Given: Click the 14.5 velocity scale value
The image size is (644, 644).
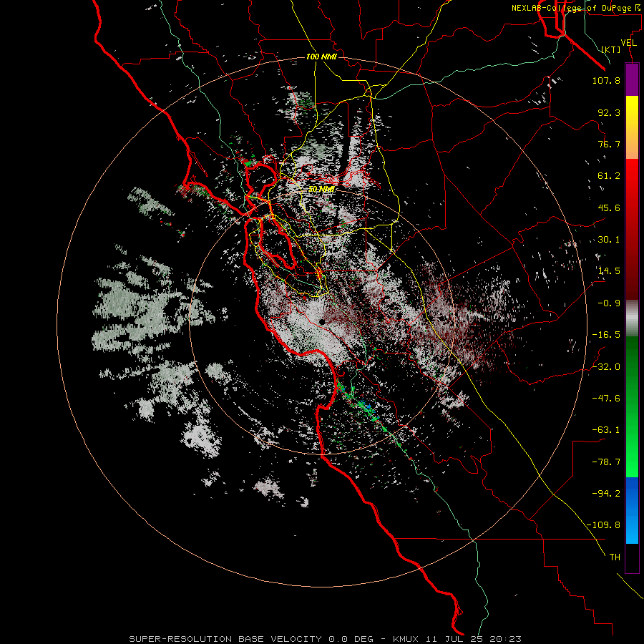Looking at the screenshot, I should (x=609, y=271).
